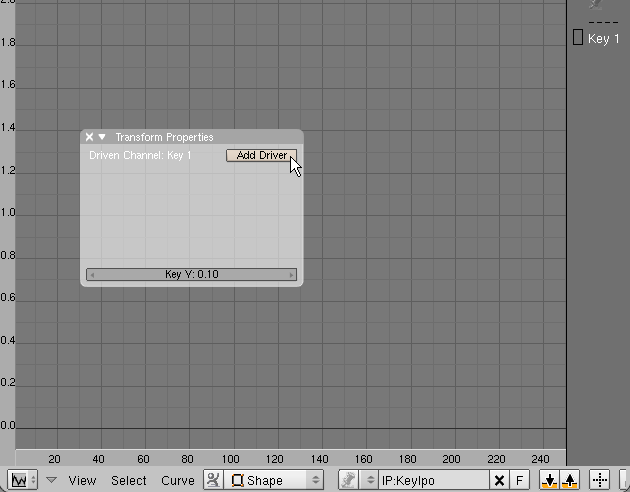This screenshot has height=492, width=630.
Task: Open the Curve menu
Action: pyautogui.click(x=178, y=480)
